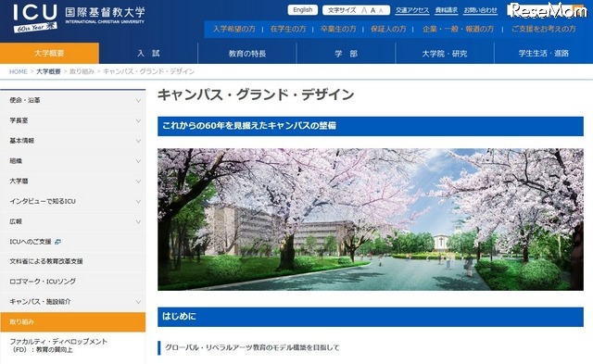Viewport: 593px width, 364px height.
Task: Select the 大学概要 main tab
Action: pos(49,54)
